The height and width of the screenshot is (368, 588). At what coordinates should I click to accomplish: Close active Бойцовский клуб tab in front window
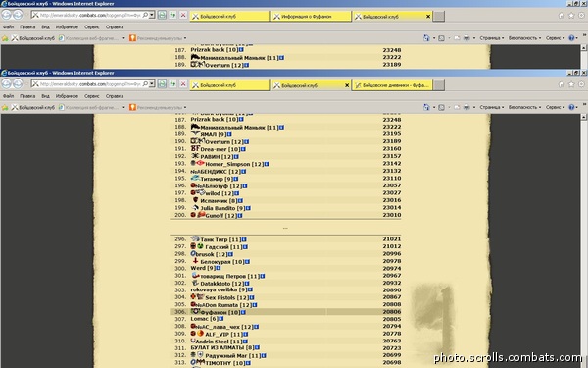(x=347, y=85)
